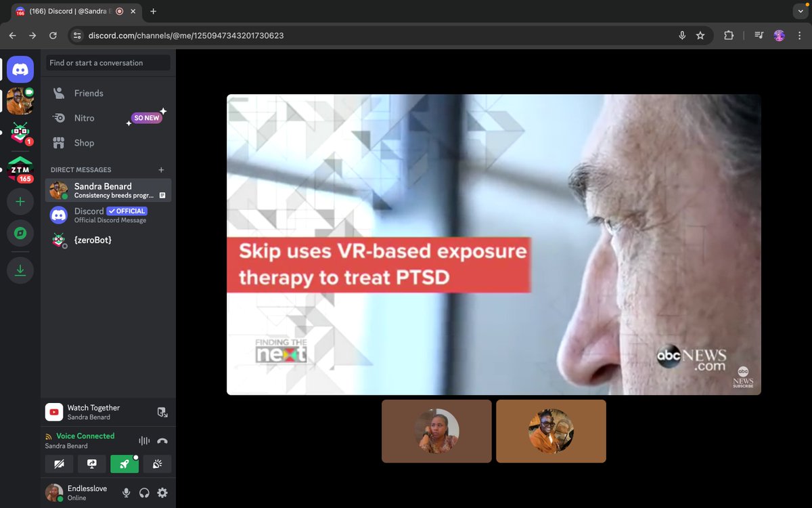This screenshot has height=508, width=812.
Task: Open User Settings gear
Action: click(162, 493)
